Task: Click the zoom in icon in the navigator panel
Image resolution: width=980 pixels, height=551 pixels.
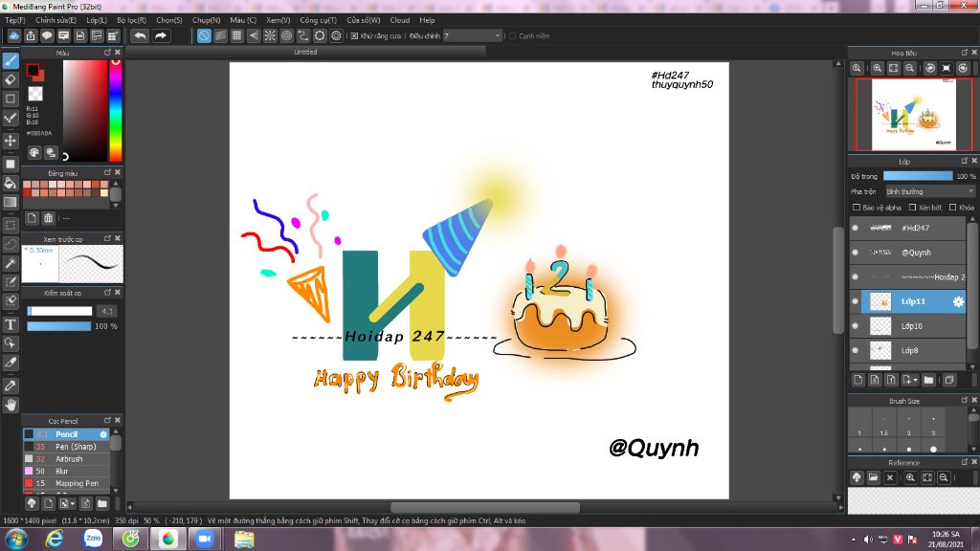Action: pyautogui.click(x=878, y=68)
